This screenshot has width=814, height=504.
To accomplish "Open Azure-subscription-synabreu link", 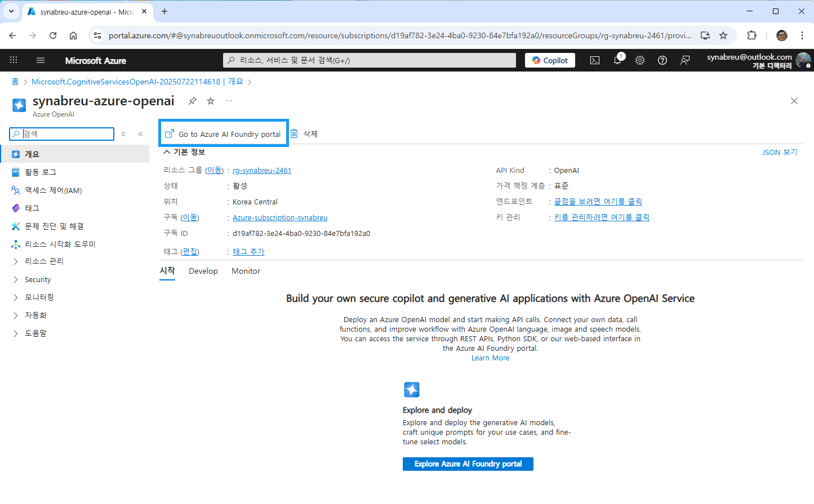I will (x=280, y=217).
